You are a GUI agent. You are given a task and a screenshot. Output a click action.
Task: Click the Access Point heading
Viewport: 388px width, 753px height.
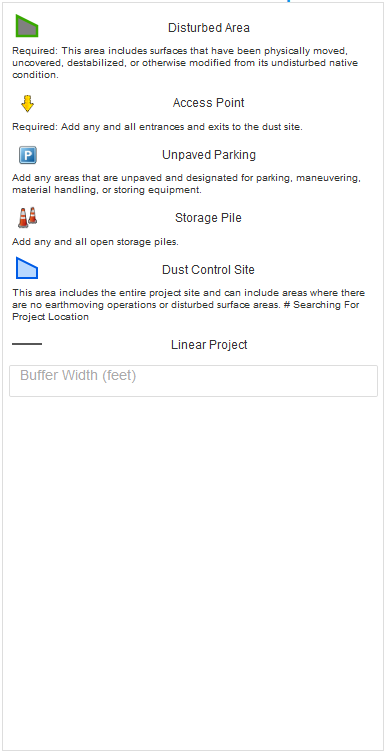208,103
